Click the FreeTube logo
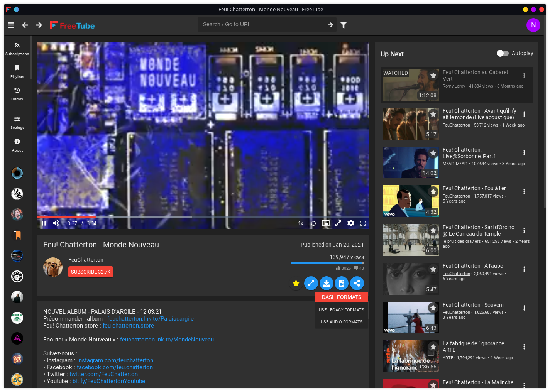 72,25
